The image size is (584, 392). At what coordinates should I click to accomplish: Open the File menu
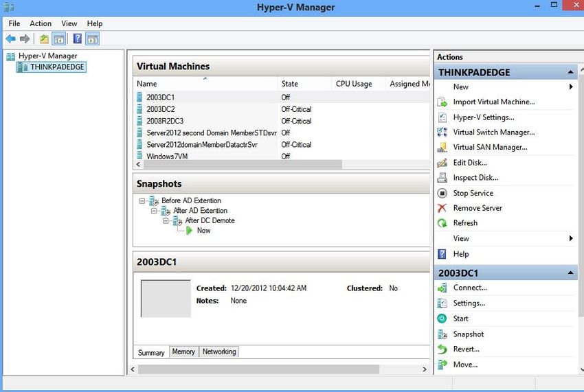14,23
